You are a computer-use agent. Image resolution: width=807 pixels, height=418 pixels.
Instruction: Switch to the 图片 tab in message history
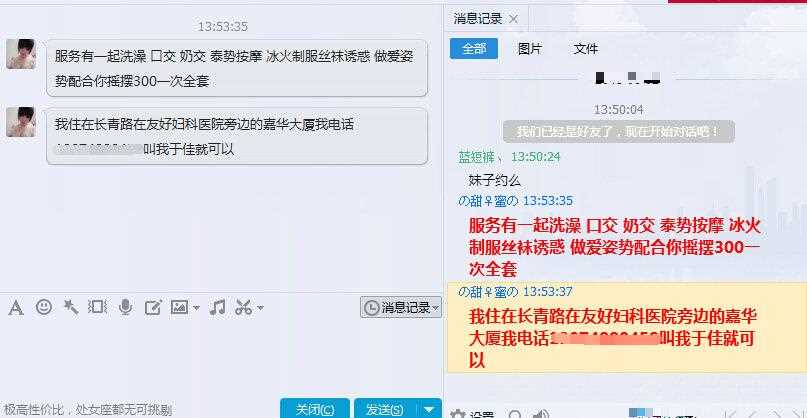[530, 49]
